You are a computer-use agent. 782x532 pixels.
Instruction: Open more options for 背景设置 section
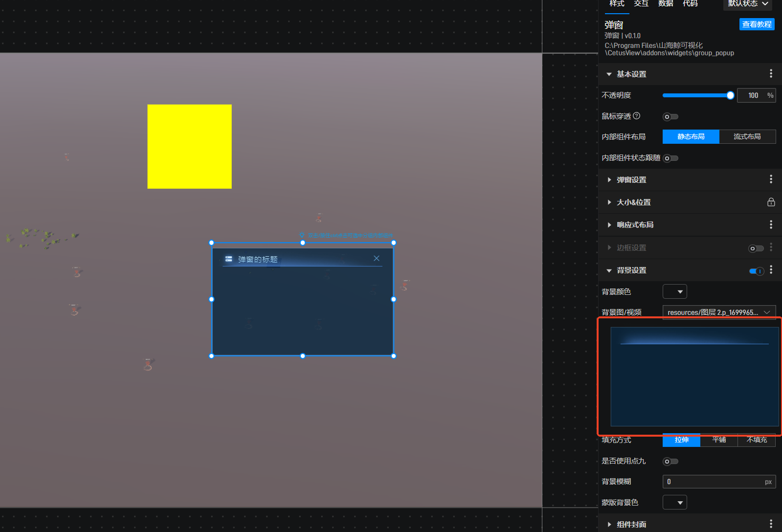click(x=771, y=270)
